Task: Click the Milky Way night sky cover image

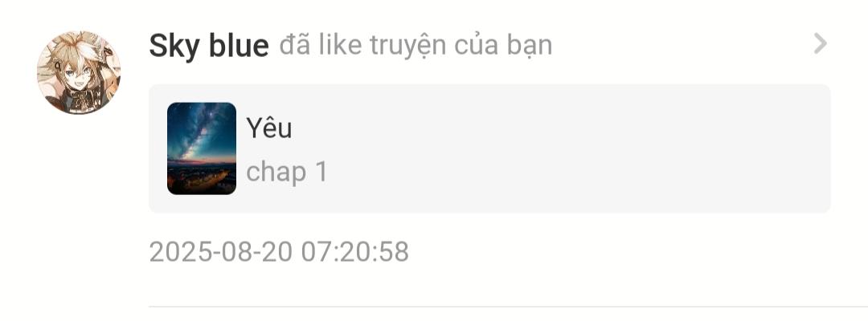Action: pyautogui.click(x=202, y=148)
